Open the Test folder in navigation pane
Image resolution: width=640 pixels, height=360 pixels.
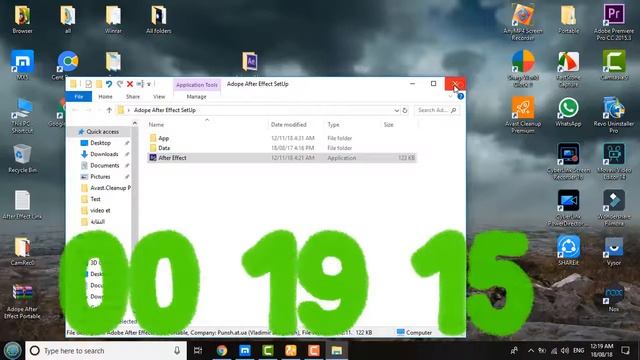coord(96,199)
